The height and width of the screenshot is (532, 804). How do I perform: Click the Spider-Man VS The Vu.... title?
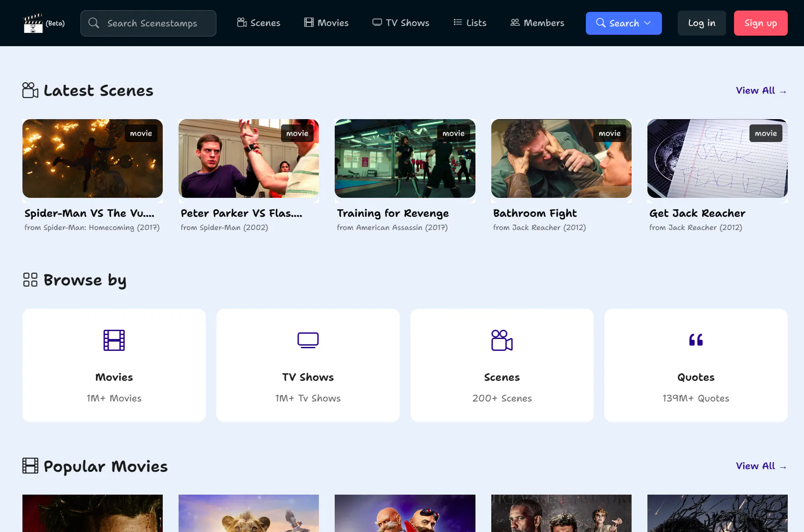point(89,213)
